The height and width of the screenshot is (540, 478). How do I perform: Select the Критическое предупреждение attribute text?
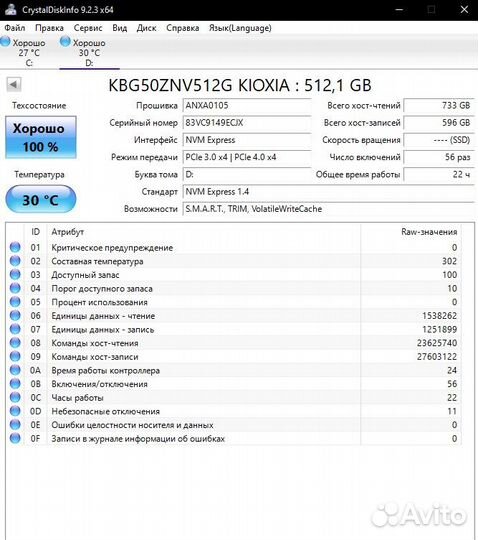pos(112,248)
